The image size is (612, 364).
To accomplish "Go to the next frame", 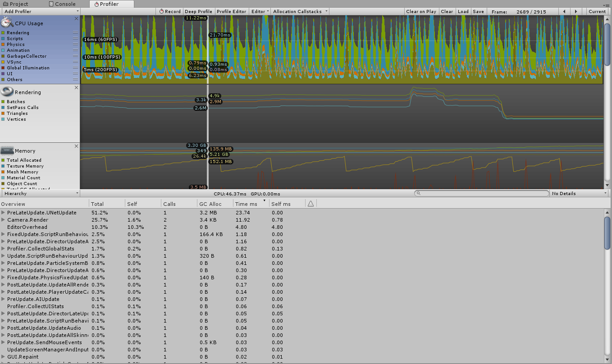I will pyautogui.click(x=576, y=11).
